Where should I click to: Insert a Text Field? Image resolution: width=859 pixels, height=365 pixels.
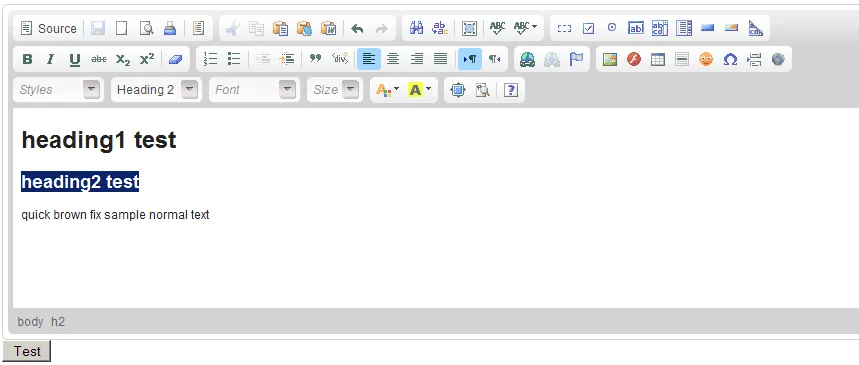[x=636, y=28]
